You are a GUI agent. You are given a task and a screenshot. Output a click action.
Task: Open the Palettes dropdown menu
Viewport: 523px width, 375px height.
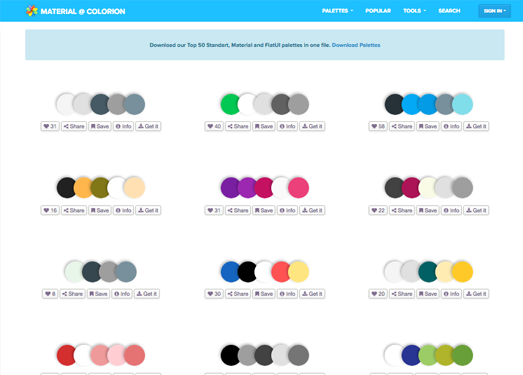[x=338, y=11]
